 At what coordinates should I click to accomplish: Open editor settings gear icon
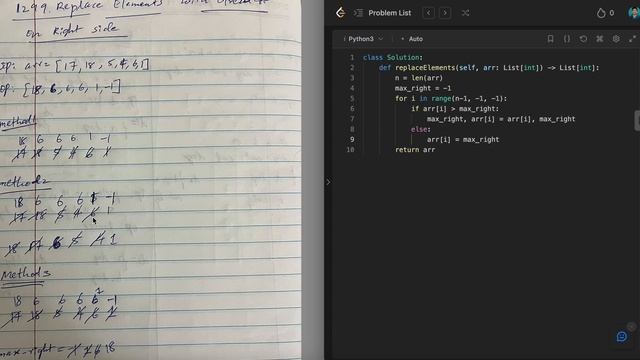pos(616,39)
